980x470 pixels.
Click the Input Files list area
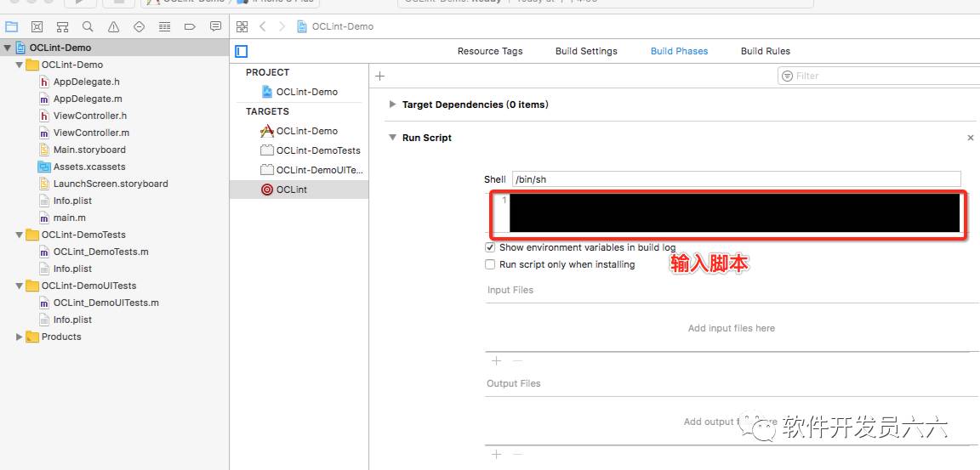pyautogui.click(x=732, y=328)
